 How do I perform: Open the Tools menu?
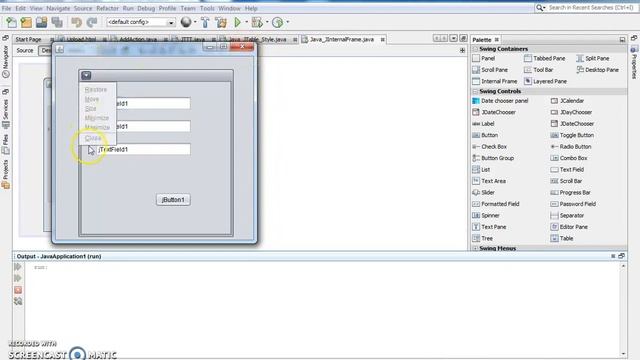[x=207, y=8]
